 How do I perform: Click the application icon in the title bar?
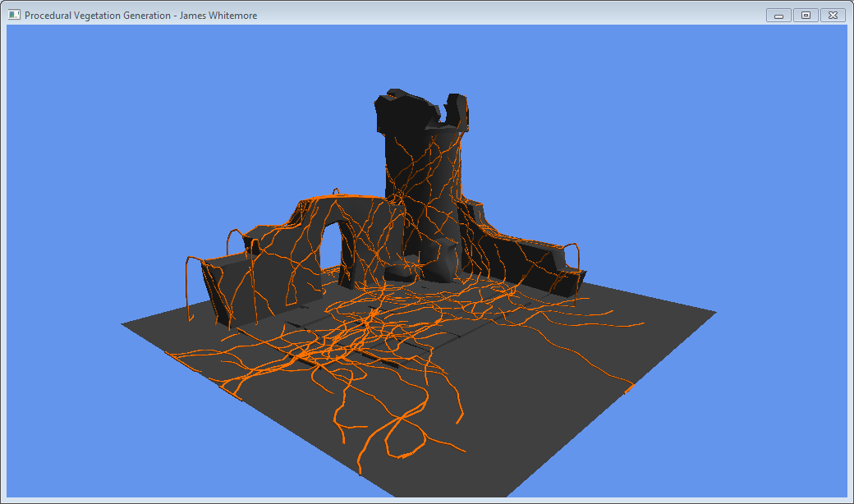coord(14,15)
